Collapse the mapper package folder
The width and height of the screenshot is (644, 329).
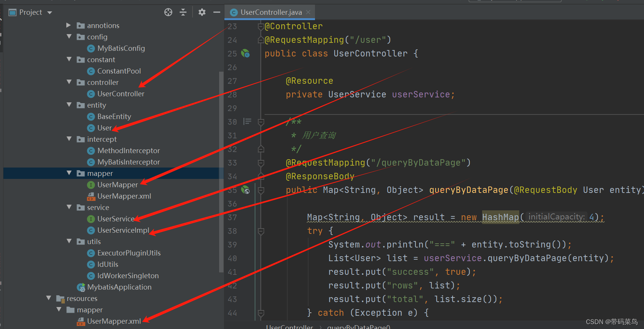coord(69,173)
